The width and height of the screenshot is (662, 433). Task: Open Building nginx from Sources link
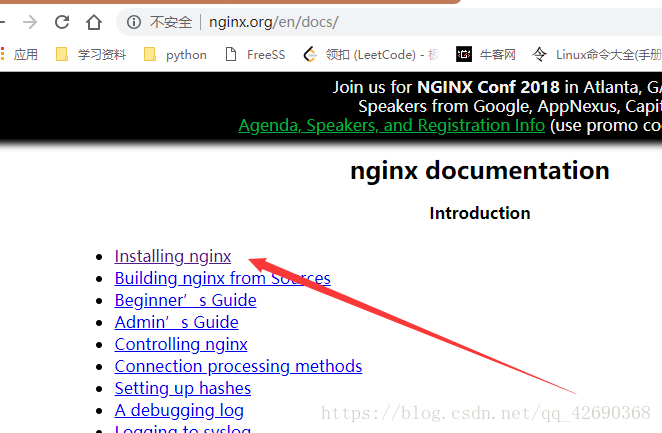pyautogui.click(x=222, y=279)
